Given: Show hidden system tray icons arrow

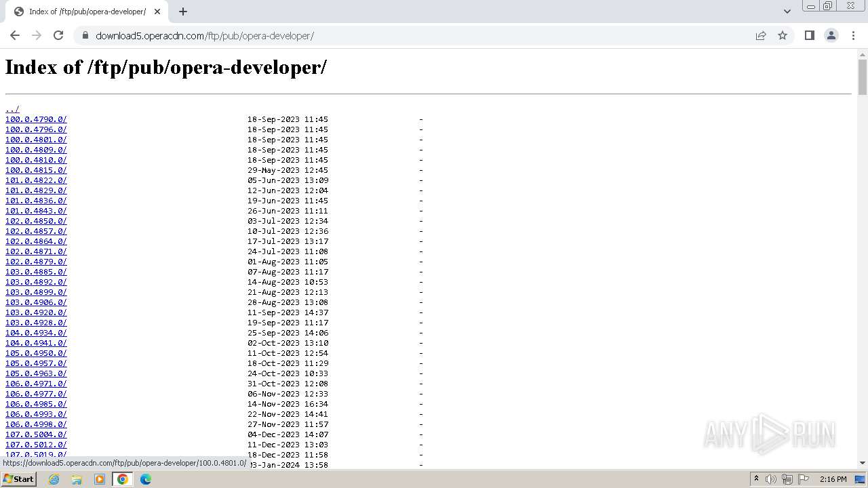Looking at the screenshot, I should pyautogui.click(x=756, y=479).
